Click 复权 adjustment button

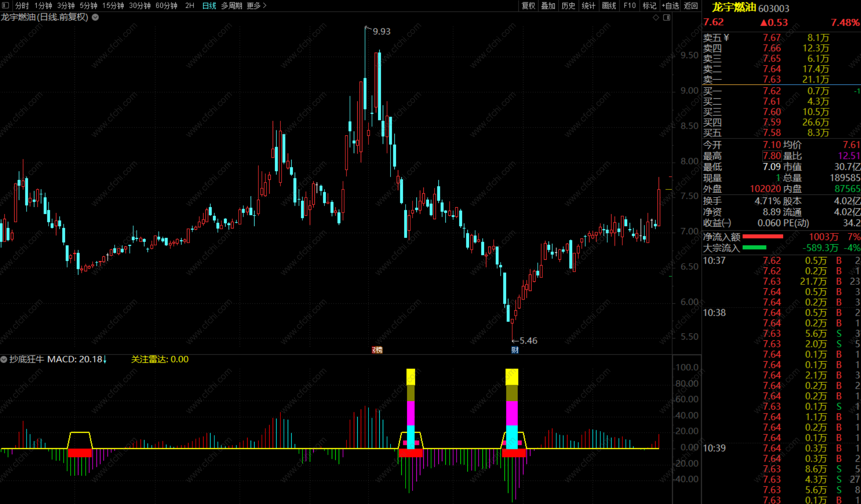coord(528,5)
